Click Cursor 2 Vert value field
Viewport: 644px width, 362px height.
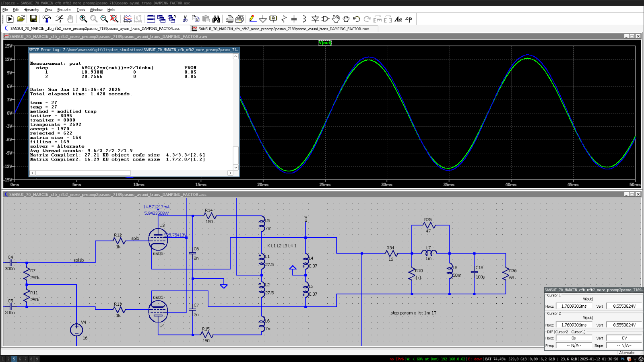(624, 325)
